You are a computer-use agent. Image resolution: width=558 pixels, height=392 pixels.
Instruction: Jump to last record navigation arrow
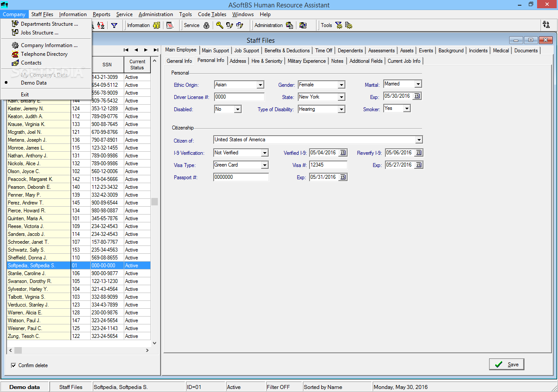coord(156,50)
